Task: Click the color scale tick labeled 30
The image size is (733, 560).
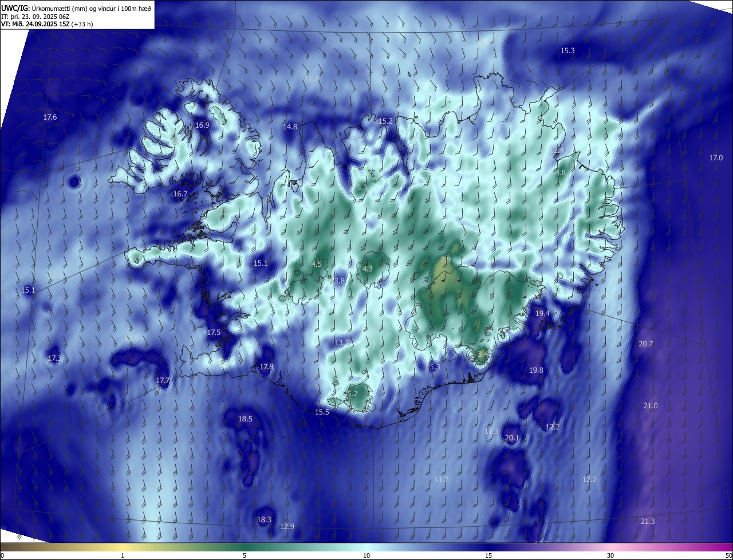Action: coord(610,556)
